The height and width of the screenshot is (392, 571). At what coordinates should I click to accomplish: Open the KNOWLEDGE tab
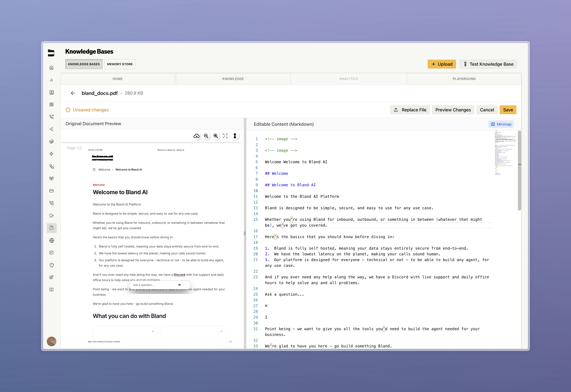point(233,79)
